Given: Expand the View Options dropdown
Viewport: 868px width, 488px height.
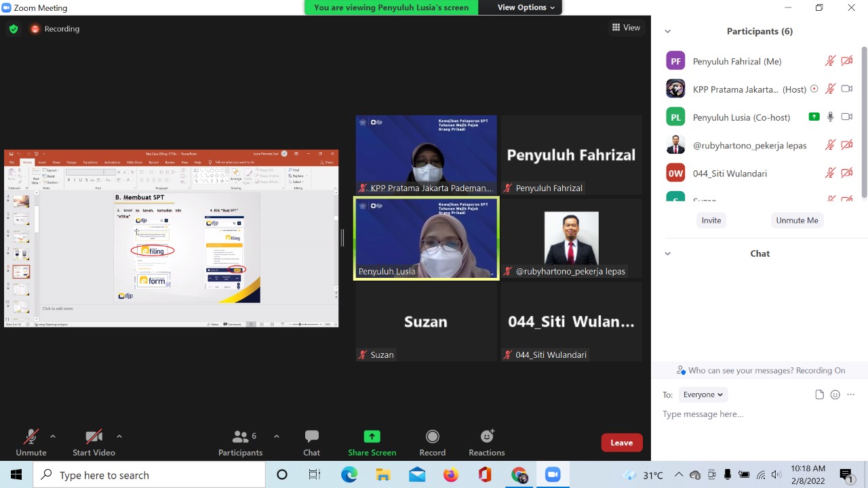Looking at the screenshot, I should (526, 7).
